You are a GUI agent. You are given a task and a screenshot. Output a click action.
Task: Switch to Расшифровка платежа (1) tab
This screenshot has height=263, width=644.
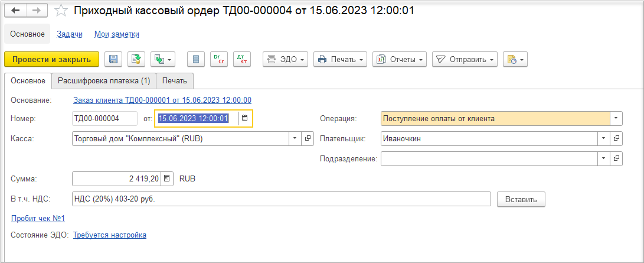[104, 81]
